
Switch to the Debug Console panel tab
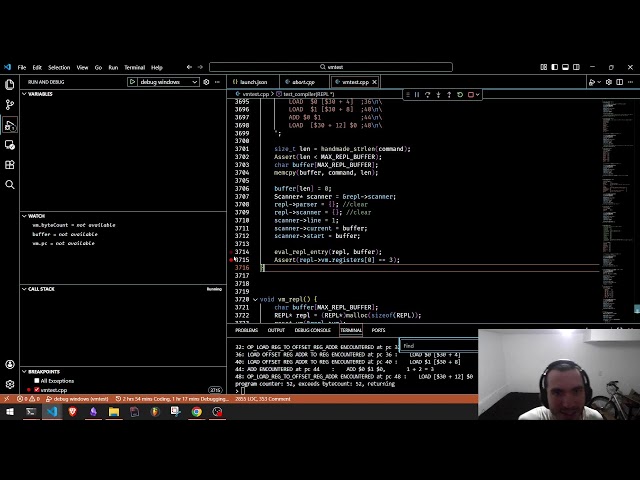tap(313, 330)
